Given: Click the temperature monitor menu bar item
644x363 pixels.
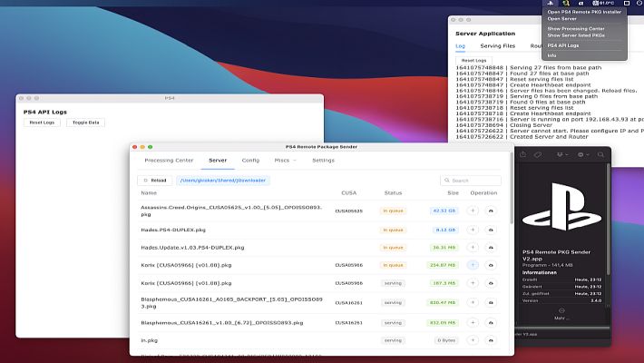Looking at the screenshot, I should 603,3.
